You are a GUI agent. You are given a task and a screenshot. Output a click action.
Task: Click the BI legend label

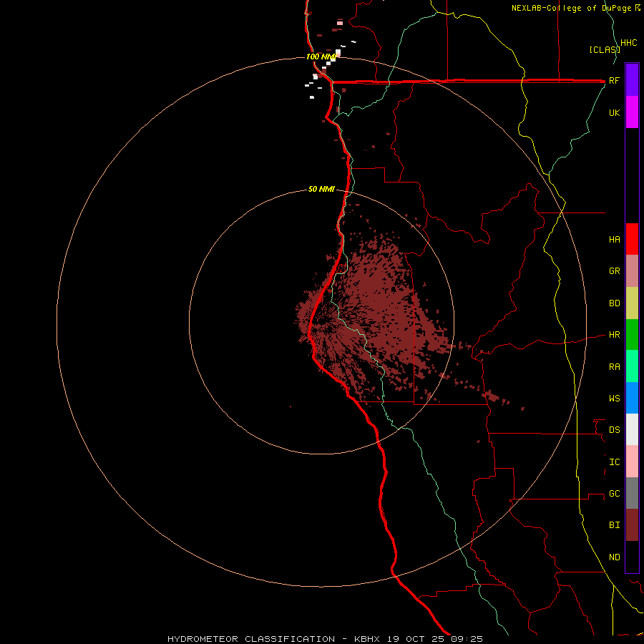tap(614, 525)
